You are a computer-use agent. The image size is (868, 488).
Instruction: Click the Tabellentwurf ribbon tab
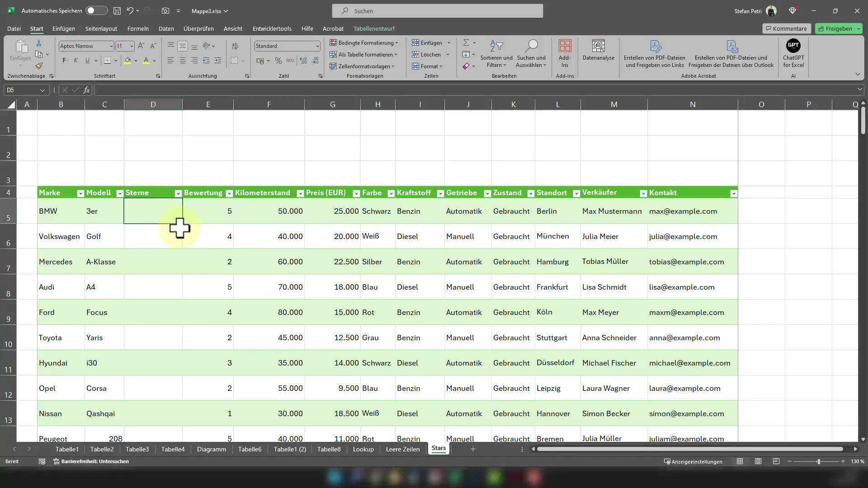[x=374, y=28]
